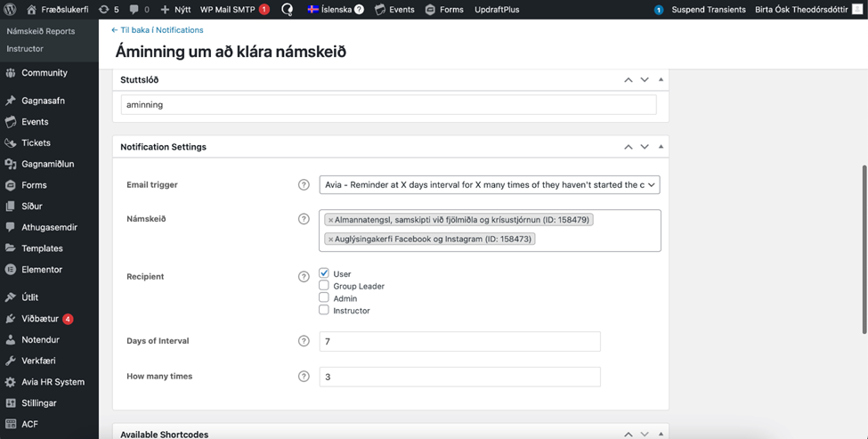The width and height of the screenshot is (868, 439).
Task: Toggle the Stuttslóð panel triangle
Action: 661,79
